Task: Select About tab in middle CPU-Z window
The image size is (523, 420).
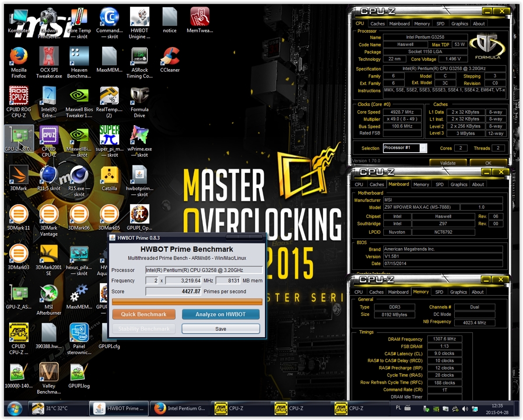Action: [477, 184]
